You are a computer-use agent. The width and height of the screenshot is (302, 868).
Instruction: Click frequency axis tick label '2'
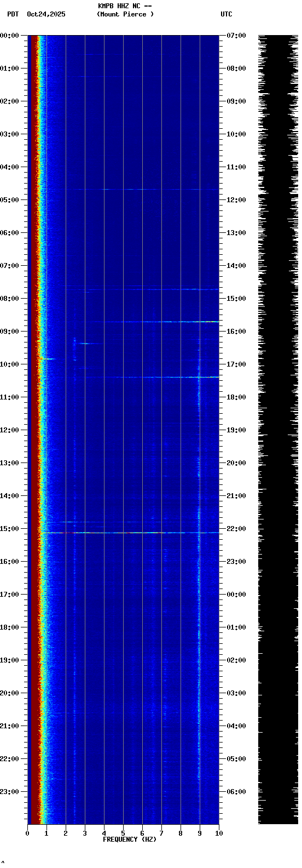tap(66, 833)
